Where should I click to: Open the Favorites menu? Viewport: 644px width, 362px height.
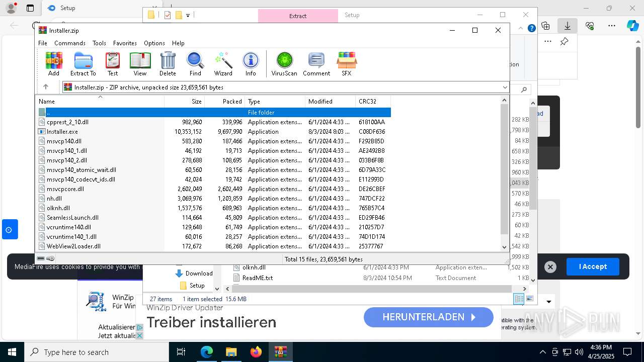tap(125, 43)
